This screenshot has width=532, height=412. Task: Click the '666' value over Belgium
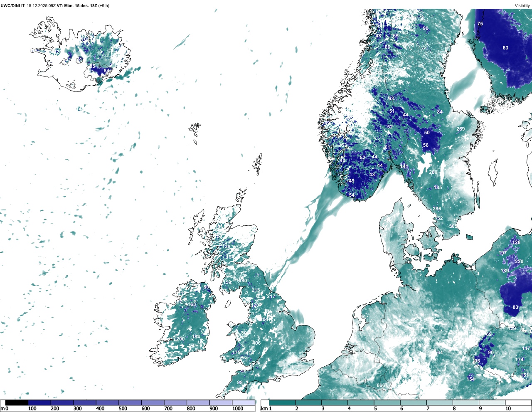[381, 385]
